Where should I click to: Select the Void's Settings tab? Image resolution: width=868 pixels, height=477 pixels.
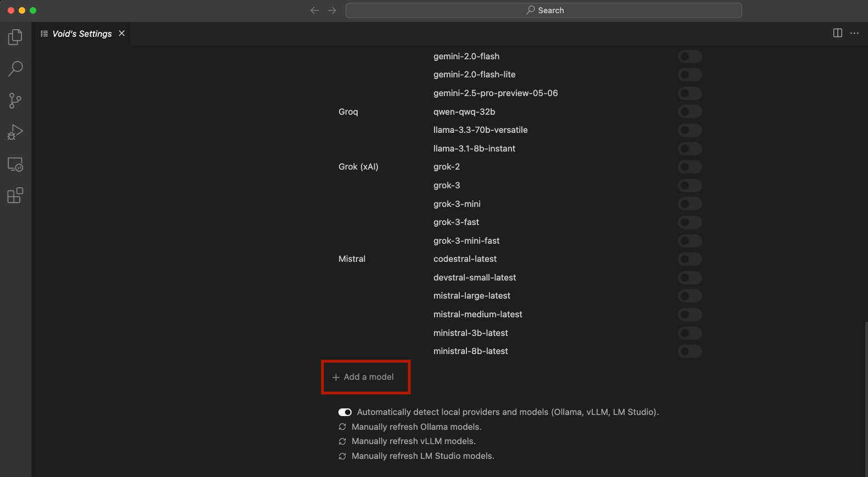[81, 33]
